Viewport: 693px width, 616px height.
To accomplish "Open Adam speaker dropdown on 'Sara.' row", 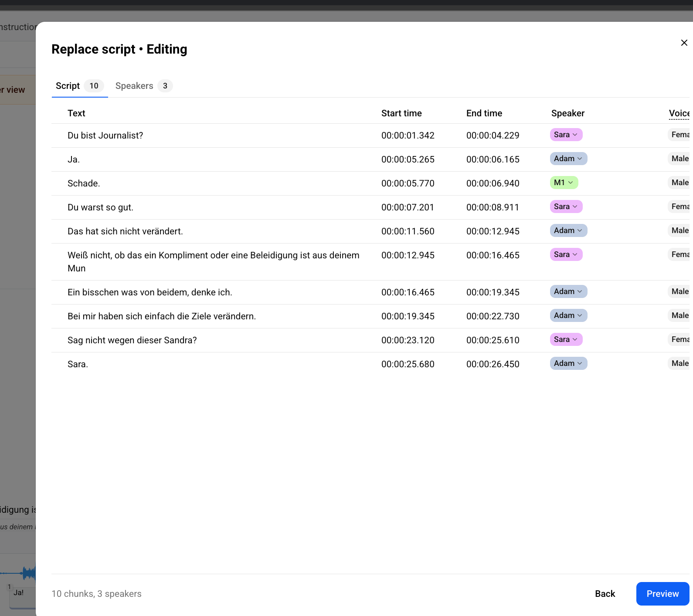I will pos(568,363).
